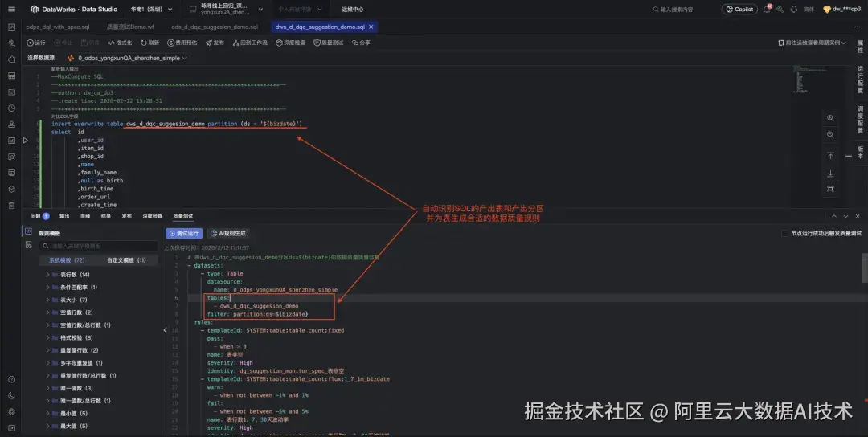The height and width of the screenshot is (437, 868).
Task: Click the AI规则生成 button
Action: point(228,234)
